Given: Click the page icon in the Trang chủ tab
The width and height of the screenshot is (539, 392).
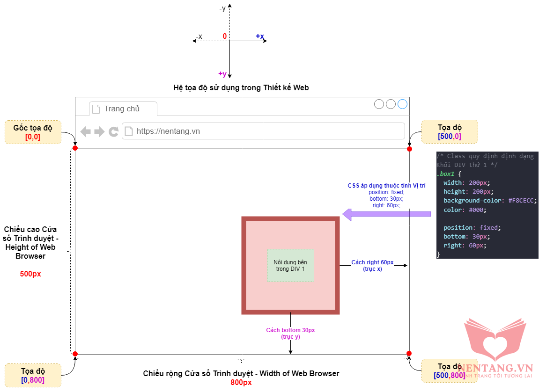Looking at the screenshot, I should [96, 109].
